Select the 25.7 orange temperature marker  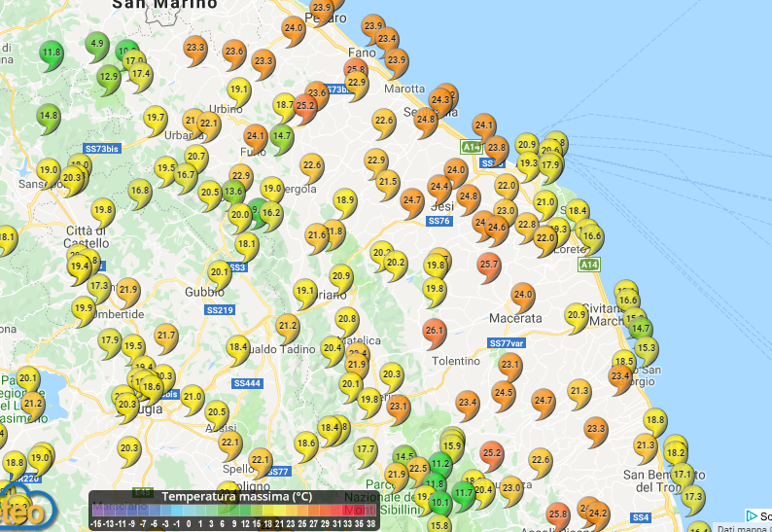point(489,264)
